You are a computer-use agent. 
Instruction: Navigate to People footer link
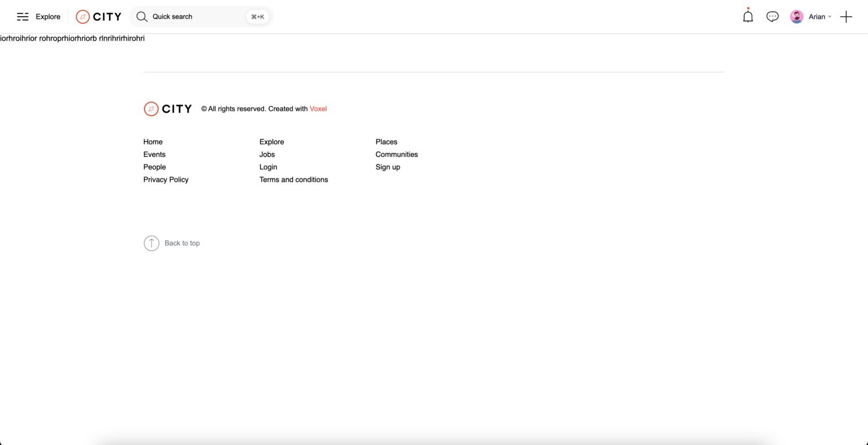coord(155,167)
